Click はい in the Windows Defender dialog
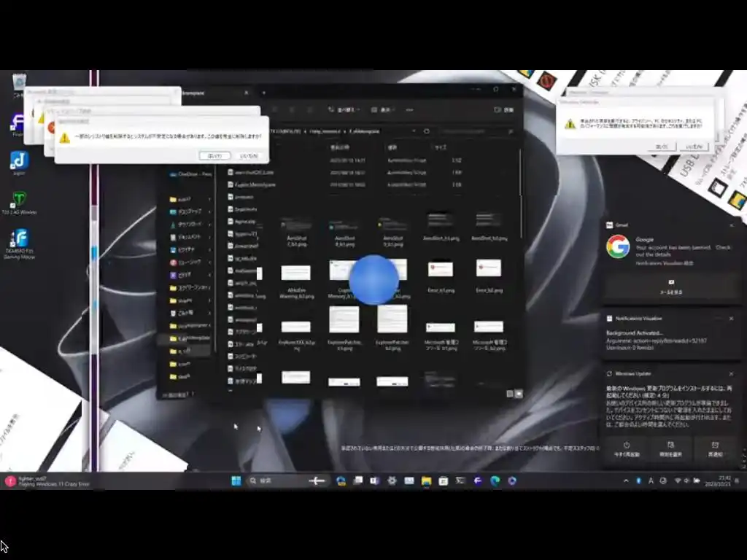The width and height of the screenshot is (747, 560). pyautogui.click(x=662, y=147)
